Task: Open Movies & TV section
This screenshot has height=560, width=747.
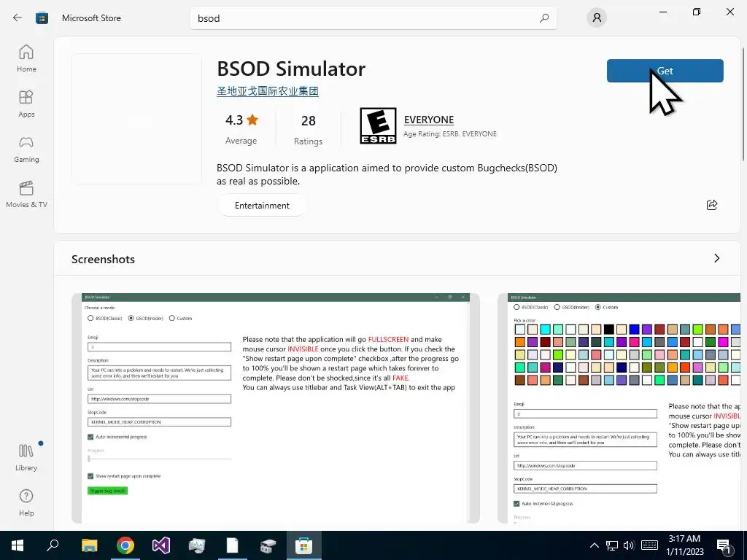Action: tap(26, 194)
